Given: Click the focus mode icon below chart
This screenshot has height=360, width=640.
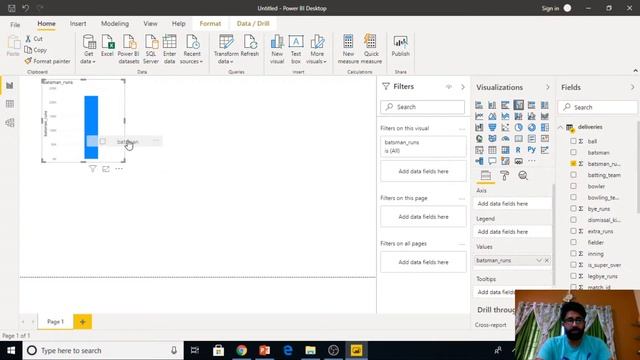Looking at the screenshot, I should (106, 169).
